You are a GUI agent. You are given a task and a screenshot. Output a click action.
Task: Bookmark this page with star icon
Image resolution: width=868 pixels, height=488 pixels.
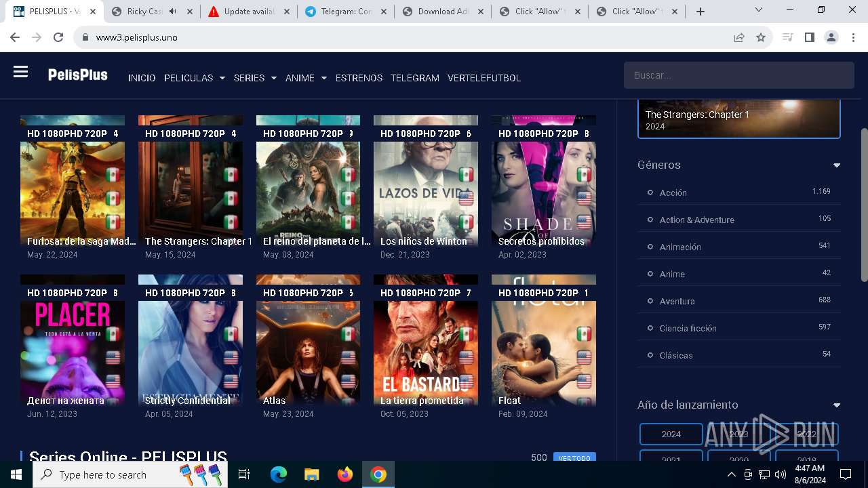761,37
